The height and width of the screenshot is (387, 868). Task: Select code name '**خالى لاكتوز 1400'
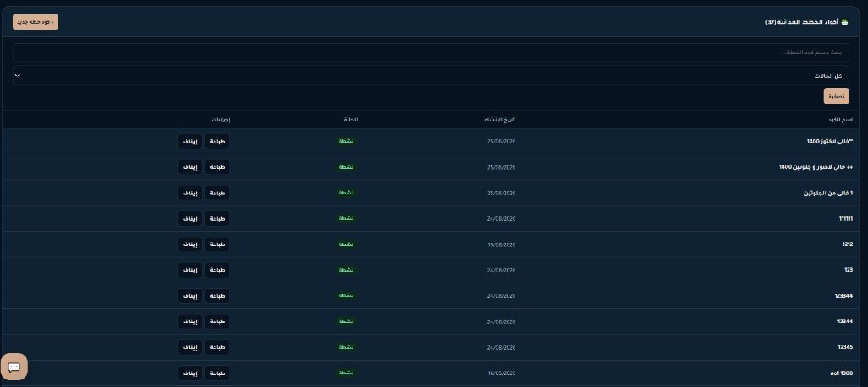tap(830, 142)
